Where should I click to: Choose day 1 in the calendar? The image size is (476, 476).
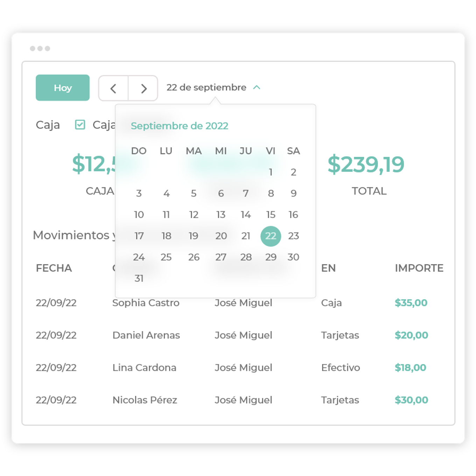271,172
